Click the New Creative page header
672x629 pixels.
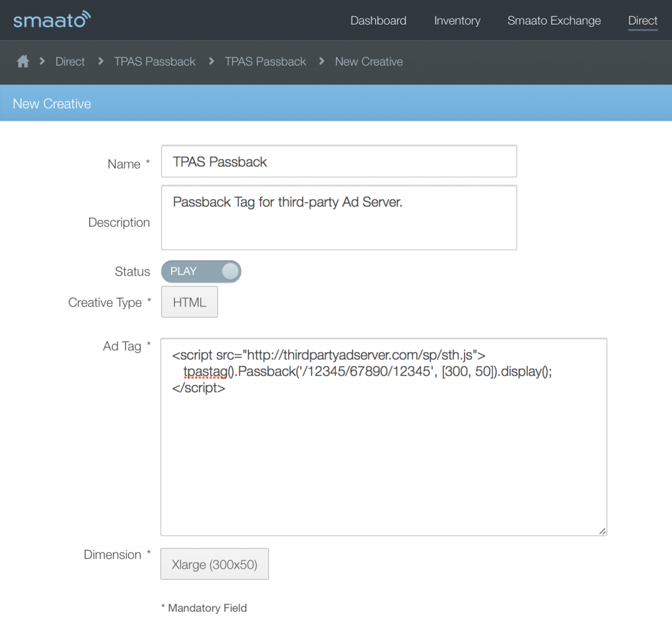coord(52,104)
